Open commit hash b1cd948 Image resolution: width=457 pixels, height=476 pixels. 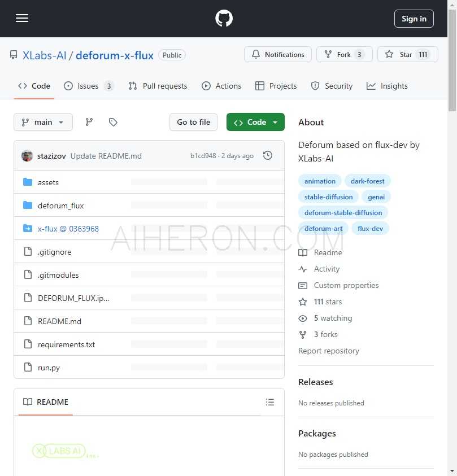point(203,156)
